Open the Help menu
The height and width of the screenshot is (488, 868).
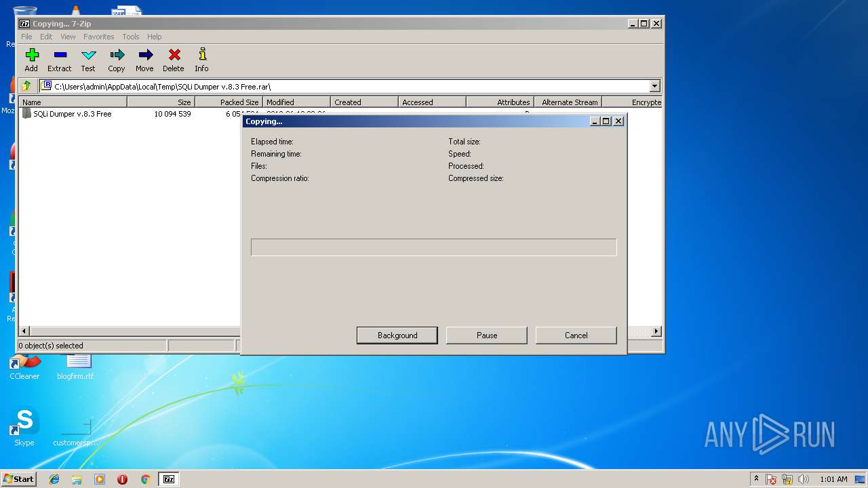155,37
